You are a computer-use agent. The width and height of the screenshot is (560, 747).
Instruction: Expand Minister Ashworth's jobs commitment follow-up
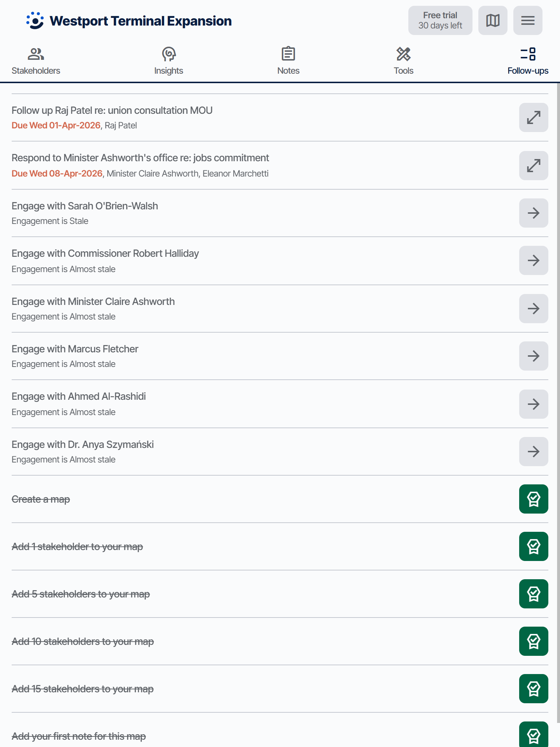[533, 165]
